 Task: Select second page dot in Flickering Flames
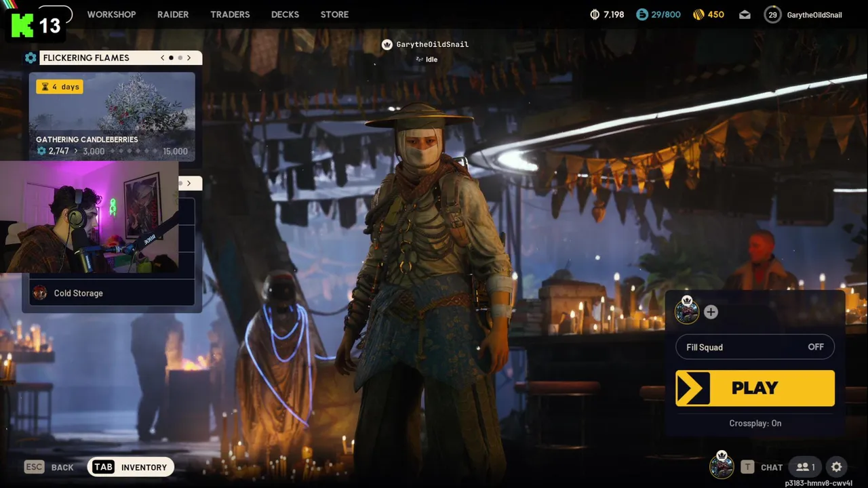point(180,58)
